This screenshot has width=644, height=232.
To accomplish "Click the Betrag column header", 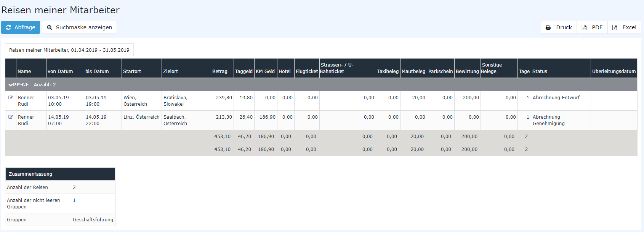I will [x=220, y=72].
